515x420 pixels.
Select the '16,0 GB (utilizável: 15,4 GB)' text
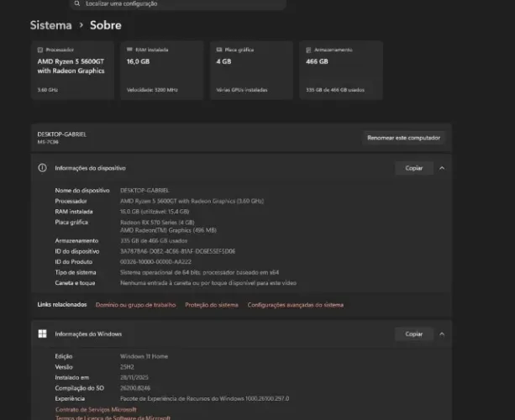(155, 212)
